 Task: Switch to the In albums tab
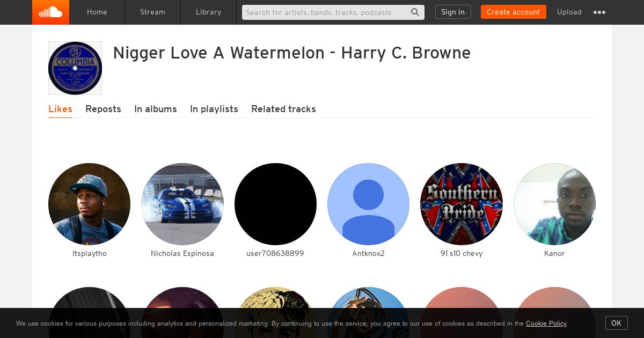(x=156, y=109)
